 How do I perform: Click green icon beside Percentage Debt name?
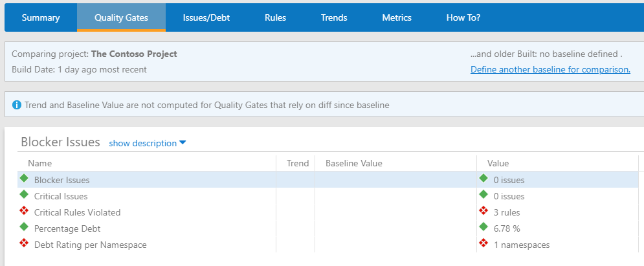[x=25, y=227]
